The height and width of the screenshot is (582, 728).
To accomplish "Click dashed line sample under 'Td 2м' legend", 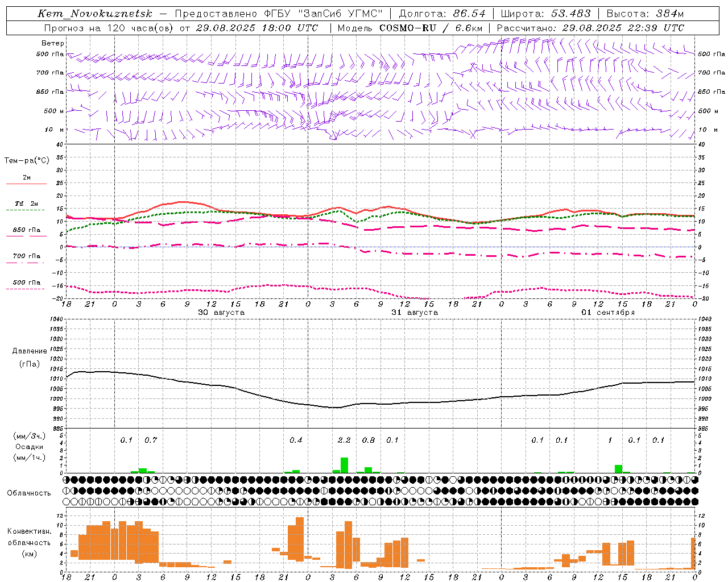I will tap(26, 210).
